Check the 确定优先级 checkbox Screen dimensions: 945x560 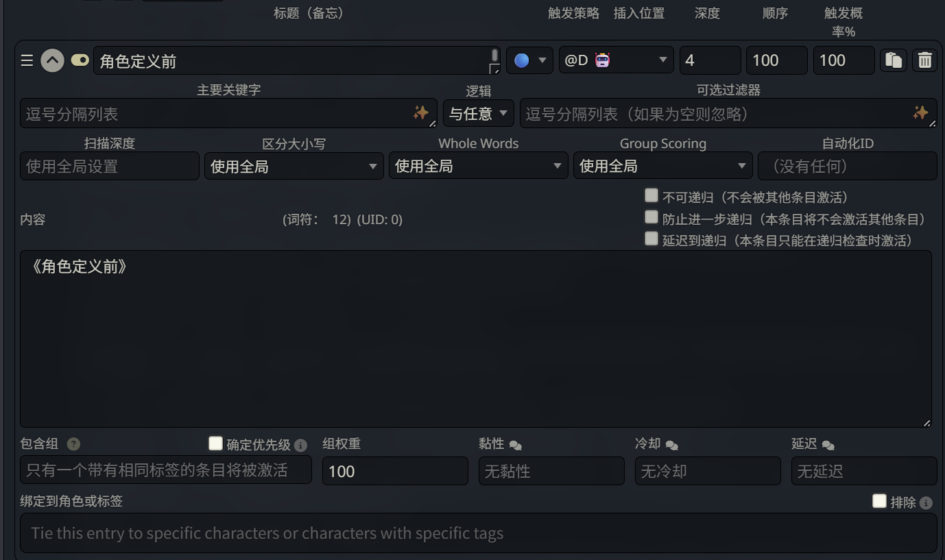215,443
